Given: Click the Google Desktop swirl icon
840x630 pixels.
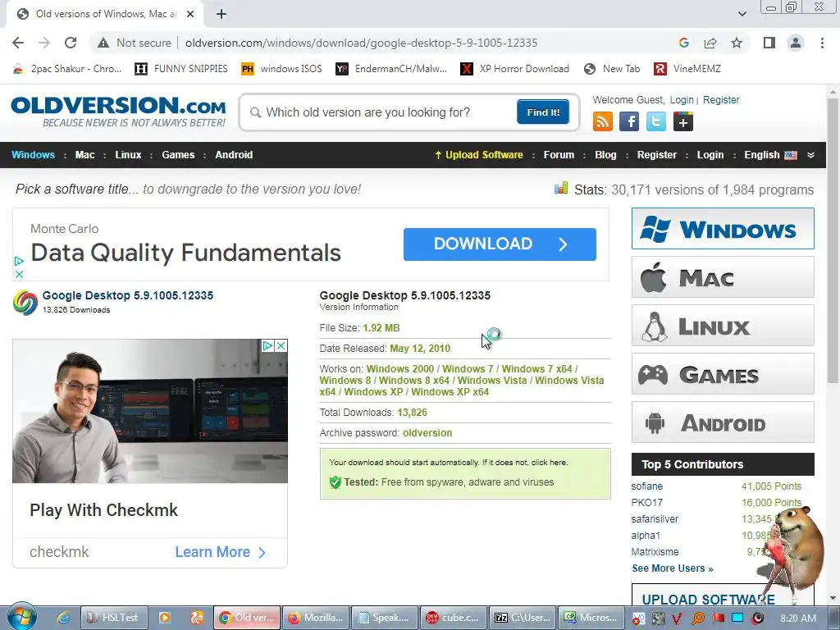Looking at the screenshot, I should coord(25,302).
